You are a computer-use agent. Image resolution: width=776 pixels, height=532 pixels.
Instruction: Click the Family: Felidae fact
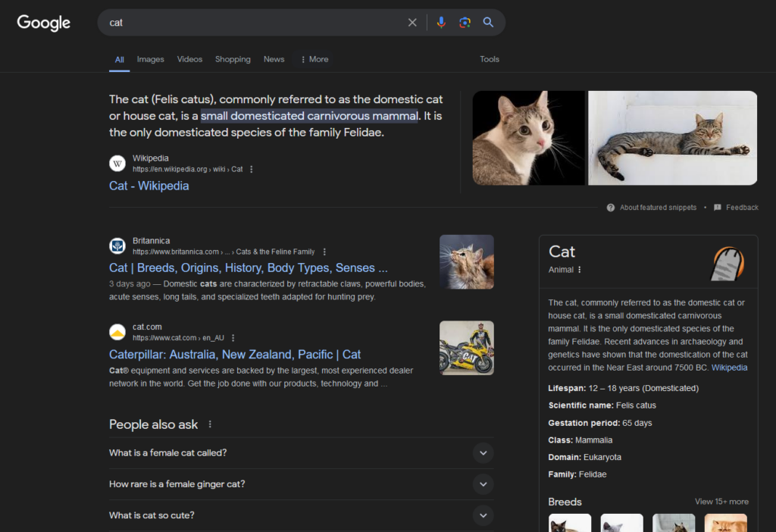[x=577, y=474]
